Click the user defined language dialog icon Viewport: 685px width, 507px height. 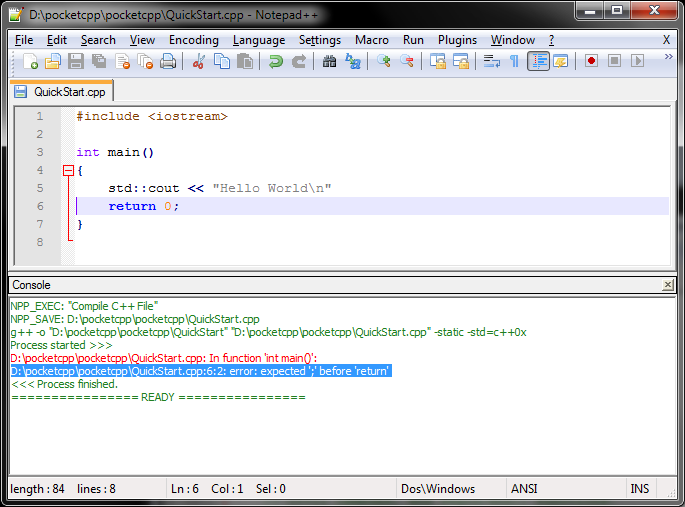click(x=560, y=61)
